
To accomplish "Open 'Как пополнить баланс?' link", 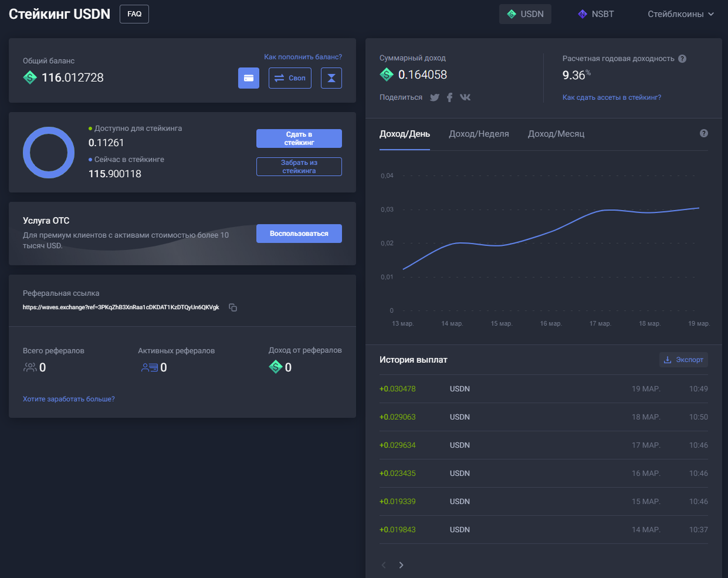I will click(x=303, y=57).
